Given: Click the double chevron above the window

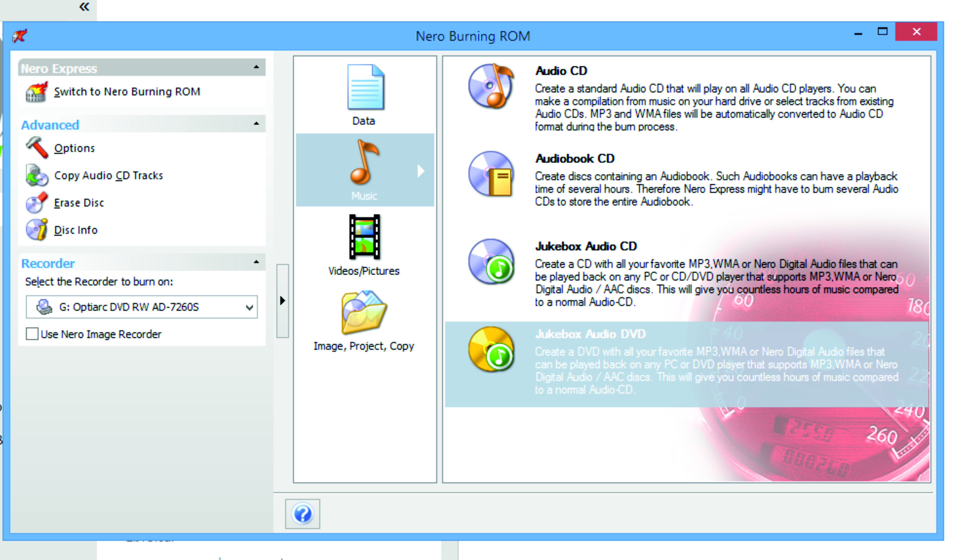Looking at the screenshot, I should point(84,7).
